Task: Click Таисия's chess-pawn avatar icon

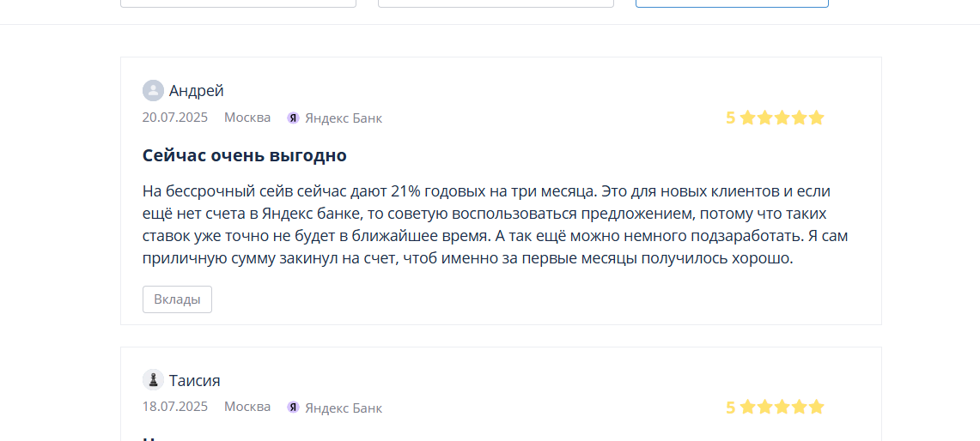Action: [x=153, y=380]
